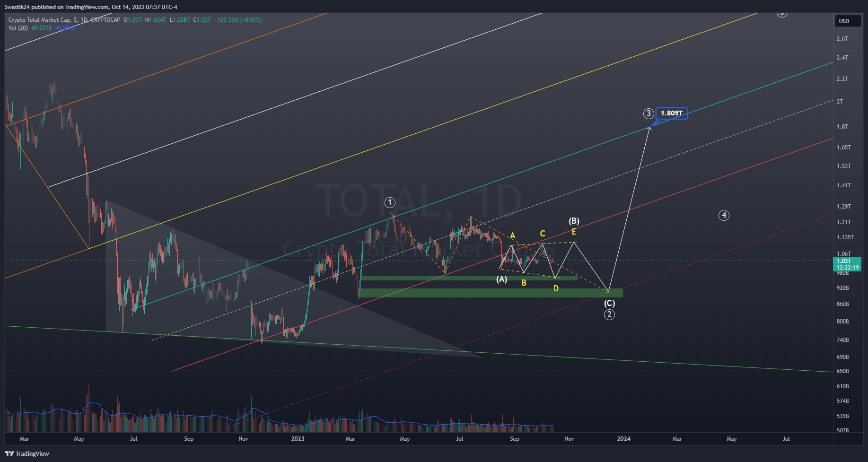This screenshot has width=868, height=462.
Task: Click the green 1.03T current price tag
Action: coord(847,264)
